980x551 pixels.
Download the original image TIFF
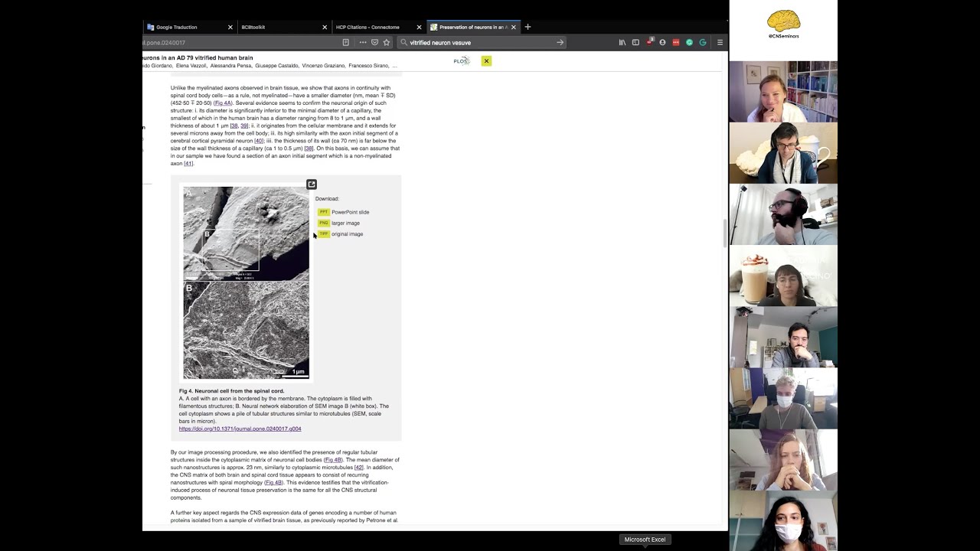click(347, 234)
